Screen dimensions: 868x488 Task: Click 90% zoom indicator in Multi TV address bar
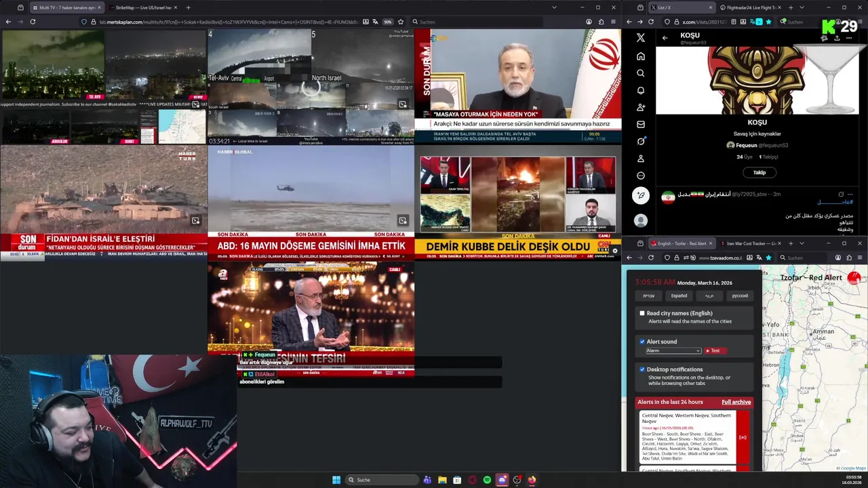[x=388, y=22]
